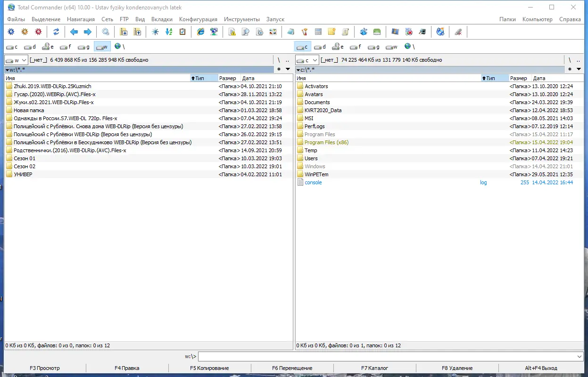Click the A-Z sort toolbar icon
The width and height of the screenshot is (588, 377).
pyautogui.click(x=169, y=32)
